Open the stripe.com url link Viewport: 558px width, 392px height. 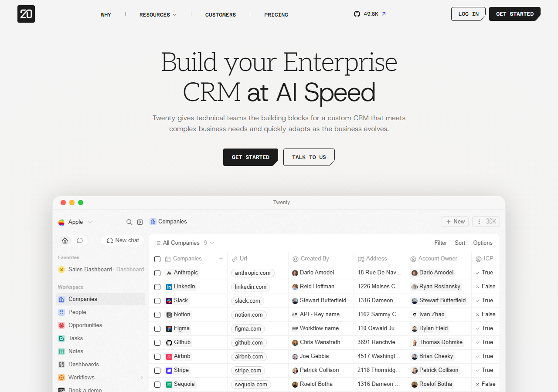(248, 371)
